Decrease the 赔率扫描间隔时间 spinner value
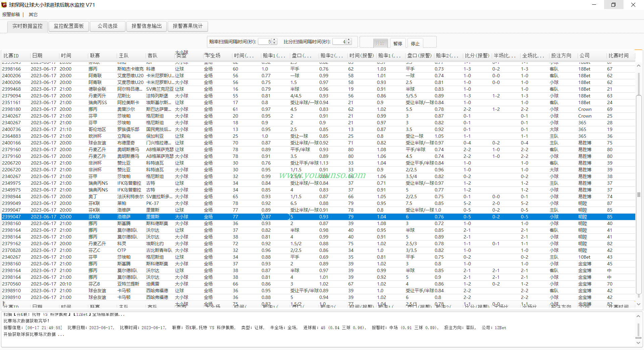This screenshot has height=350, width=644. (x=274, y=43)
